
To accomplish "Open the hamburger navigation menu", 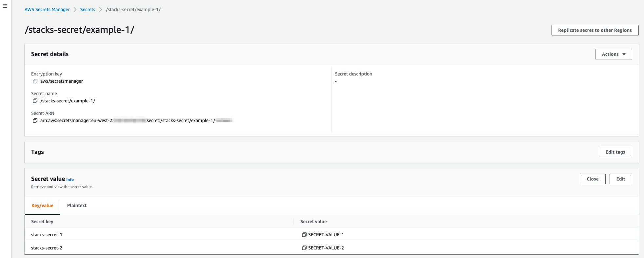I will [x=5, y=6].
